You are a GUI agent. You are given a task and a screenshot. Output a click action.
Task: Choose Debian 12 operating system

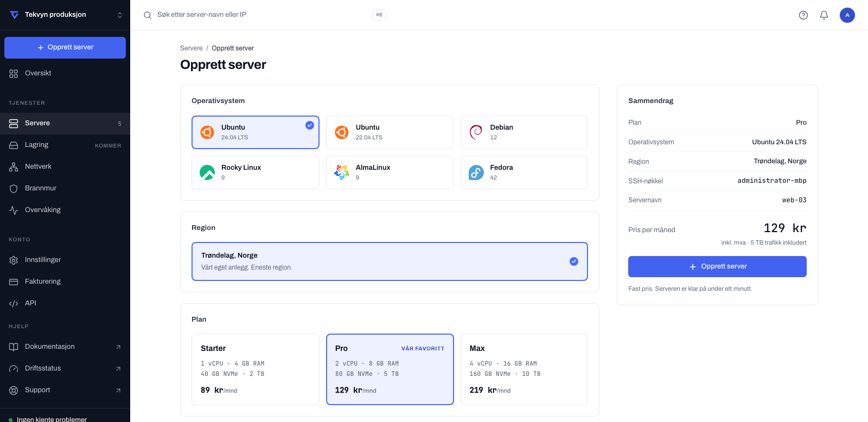[x=524, y=132]
